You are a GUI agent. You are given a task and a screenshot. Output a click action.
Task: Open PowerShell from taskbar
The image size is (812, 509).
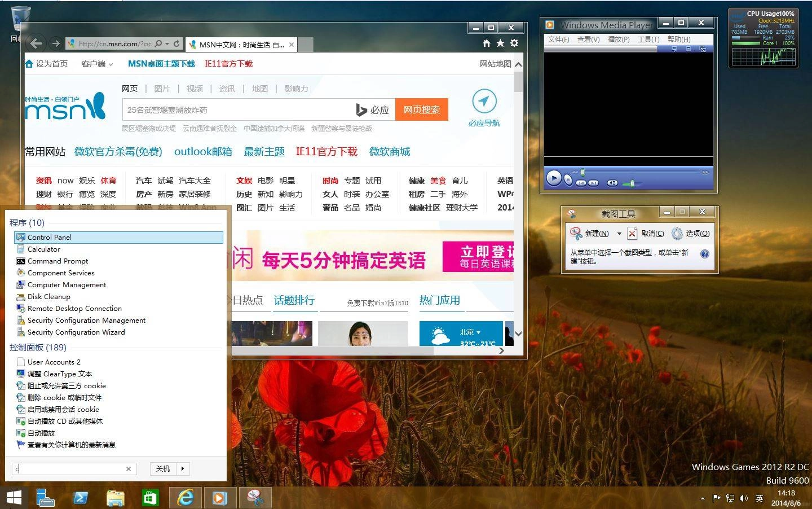tap(80, 498)
